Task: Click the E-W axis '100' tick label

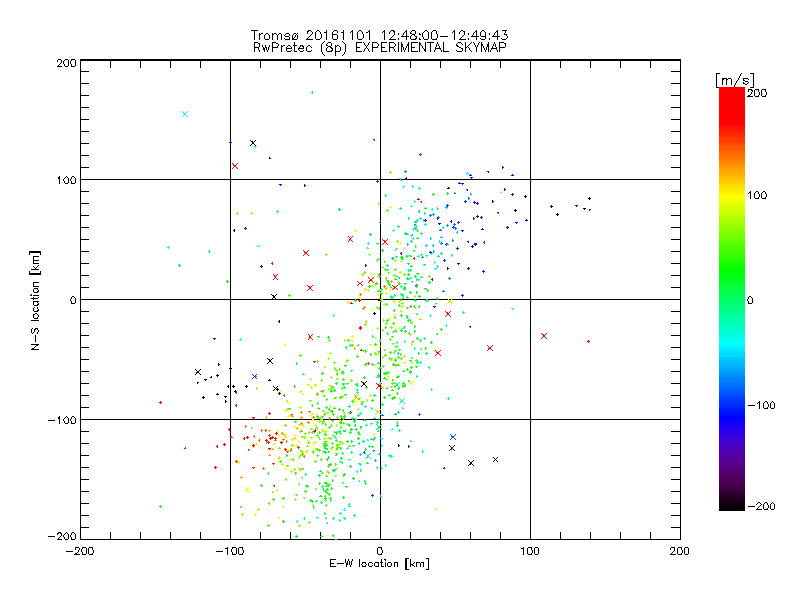Action: (x=530, y=552)
